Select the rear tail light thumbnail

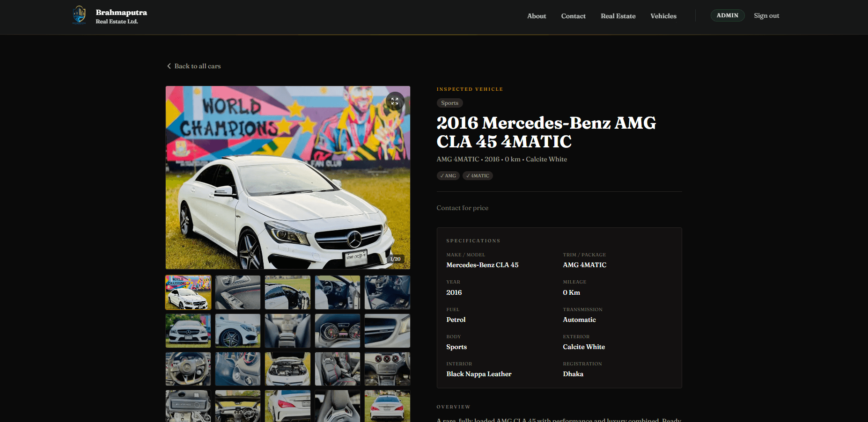tap(287, 406)
